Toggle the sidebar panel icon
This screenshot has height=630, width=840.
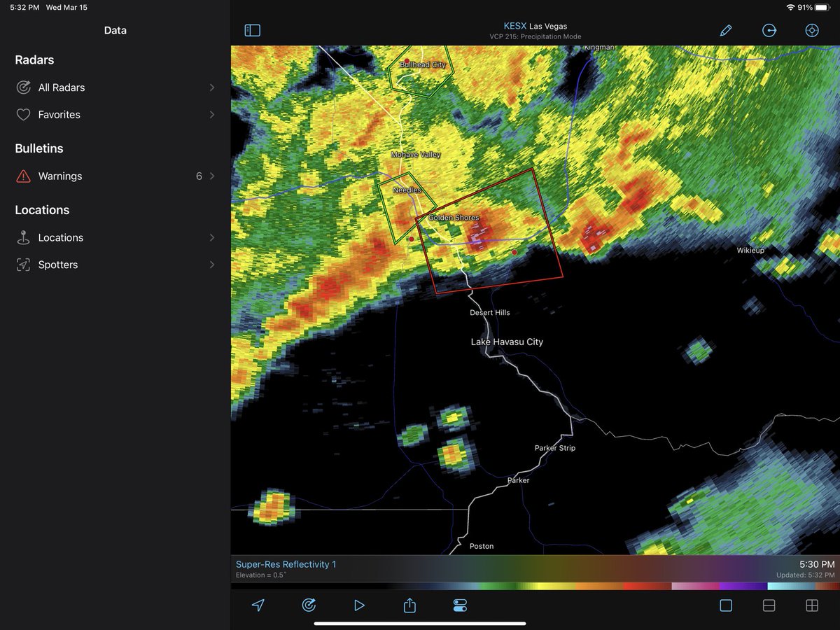click(x=253, y=31)
